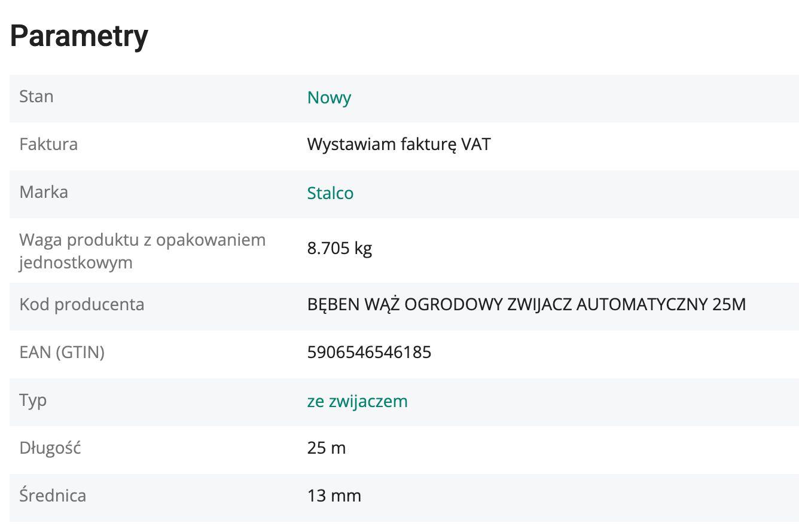Image resolution: width=799 pixels, height=532 pixels.
Task: Click the EAN number 5906546546185
Action: [x=369, y=353]
